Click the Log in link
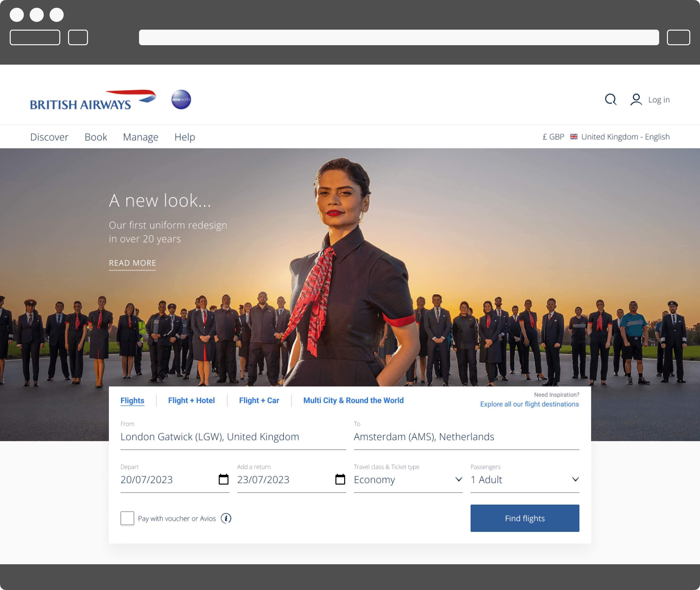Screen dimensions: 700x590 tap(659, 100)
